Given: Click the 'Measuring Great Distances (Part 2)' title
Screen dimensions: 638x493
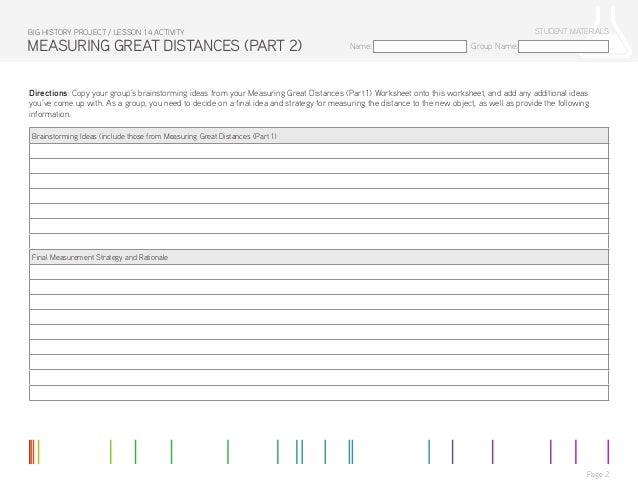Looking at the screenshot, I should (x=164, y=46).
